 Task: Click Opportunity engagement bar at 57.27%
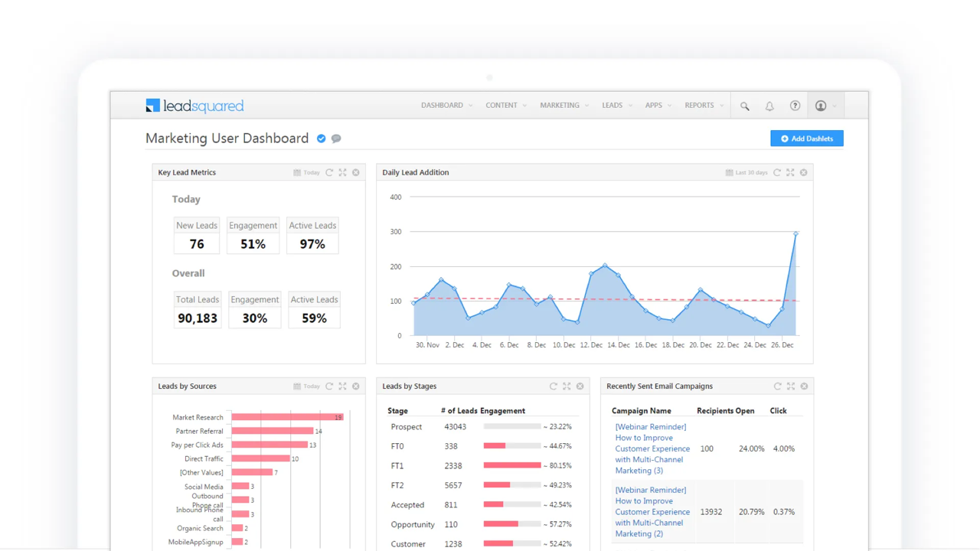point(512,524)
